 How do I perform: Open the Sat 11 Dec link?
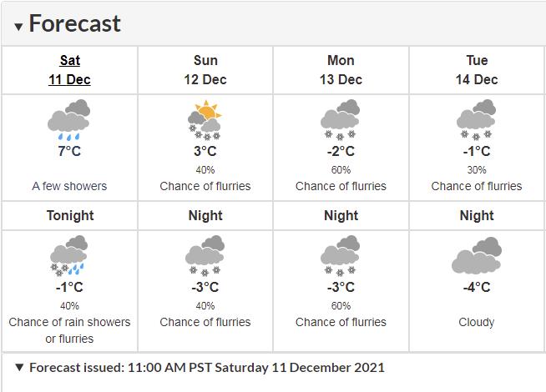70,70
